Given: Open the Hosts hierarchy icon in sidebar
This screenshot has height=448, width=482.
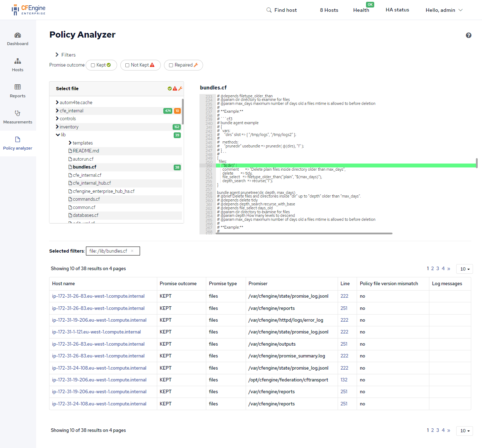Looking at the screenshot, I should tap(18, 62).
